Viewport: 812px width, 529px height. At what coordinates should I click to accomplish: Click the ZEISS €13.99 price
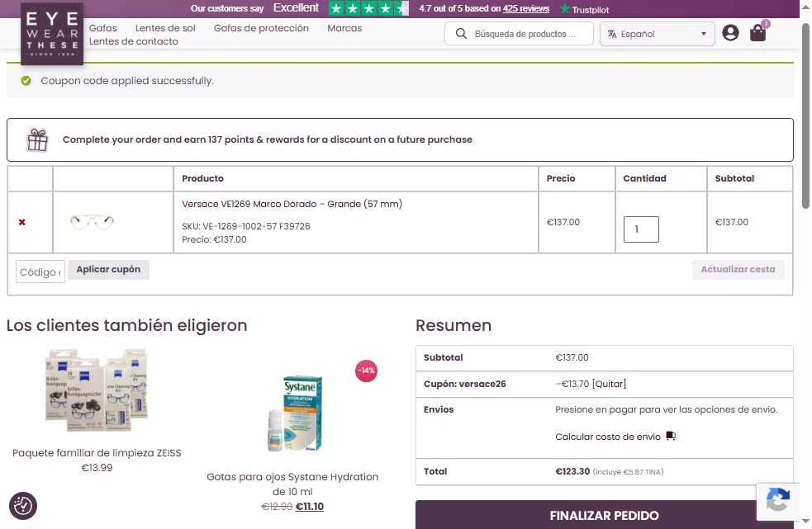coord(97,467)
